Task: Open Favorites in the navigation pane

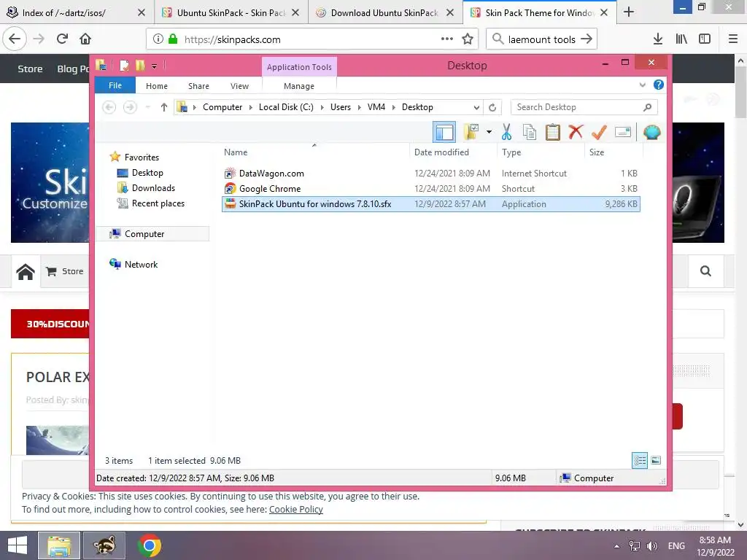Action: click(x=142, y=157)
